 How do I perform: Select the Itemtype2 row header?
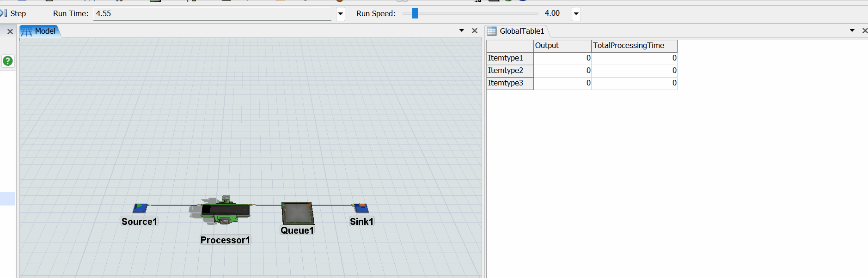click(510, 71)
